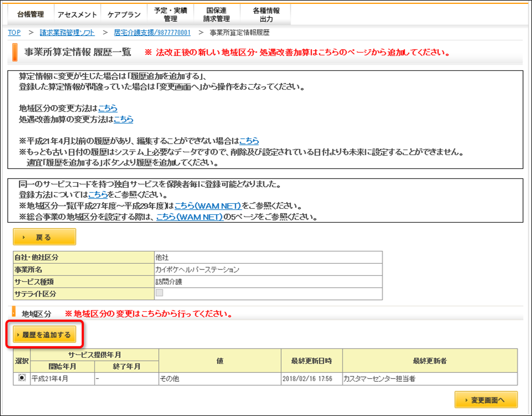Switch to the ケアプラン tab

pyautogui.click(x=124, y=14)
